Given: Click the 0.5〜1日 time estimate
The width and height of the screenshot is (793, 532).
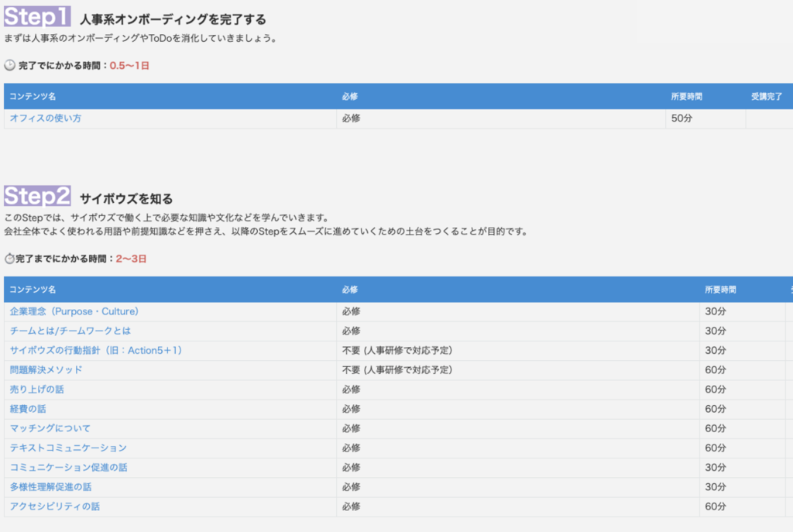Looking at the screenshot, I should pos(129,66).
